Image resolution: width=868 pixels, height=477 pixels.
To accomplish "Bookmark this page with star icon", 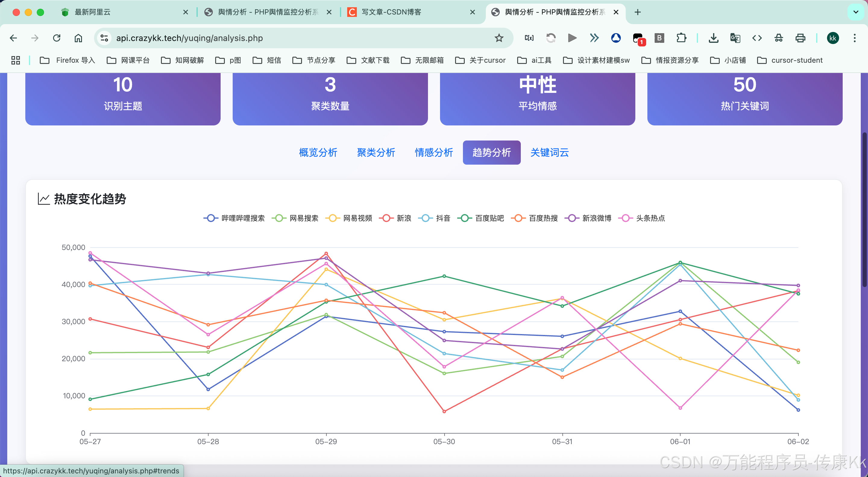I will [499, 38].
